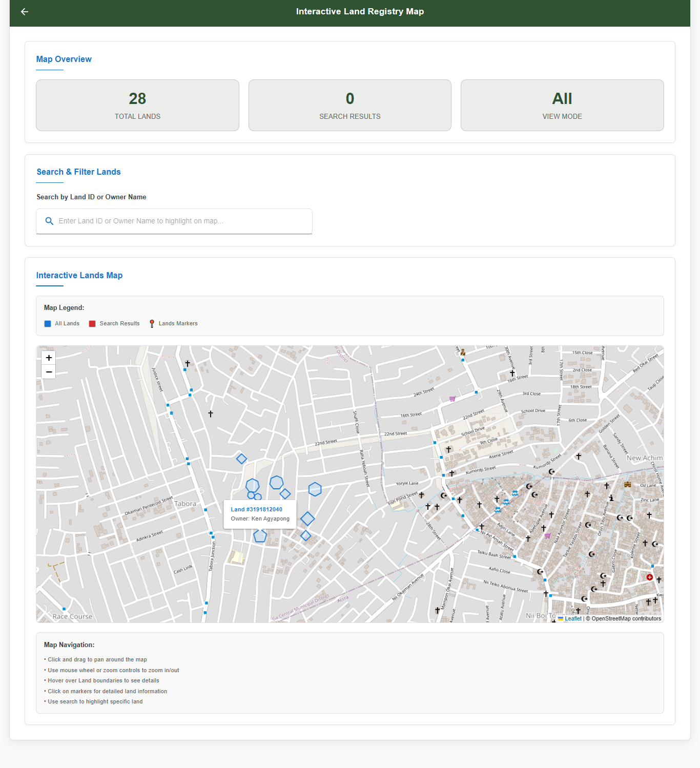Click the blue All Lands legend swatch
700x768 pixels.
[x=48, y=324]
